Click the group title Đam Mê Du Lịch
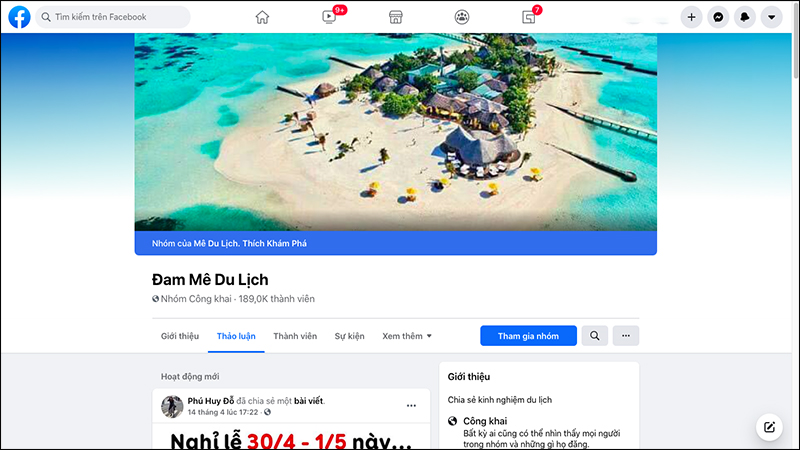Screen dimensions: 800x450 (210, 280)
